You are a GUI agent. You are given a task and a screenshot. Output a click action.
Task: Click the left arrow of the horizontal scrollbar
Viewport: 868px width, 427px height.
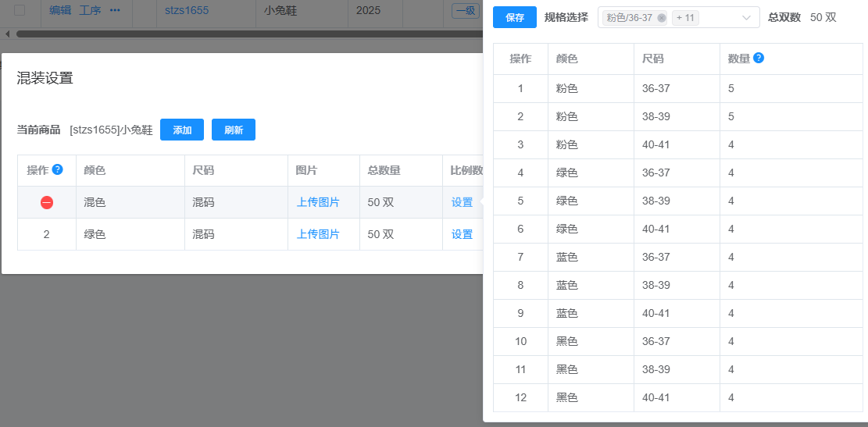pos(8,34)
